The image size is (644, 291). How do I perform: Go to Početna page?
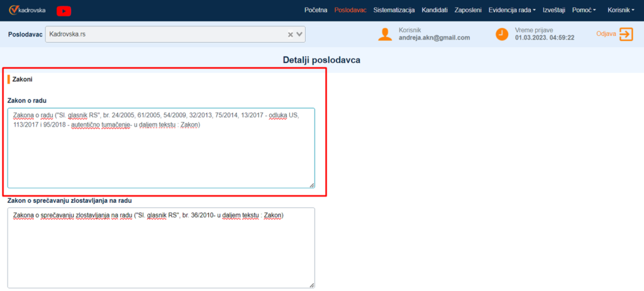click(316, 11)
